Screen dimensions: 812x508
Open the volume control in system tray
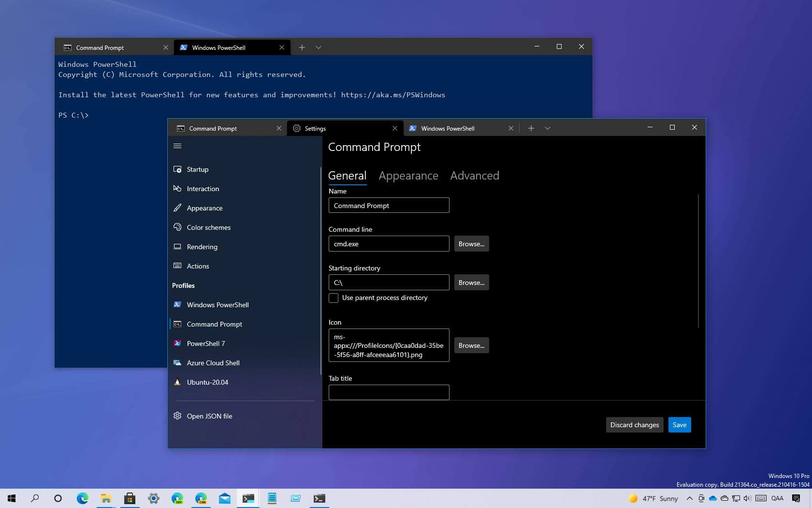point(747,498)
